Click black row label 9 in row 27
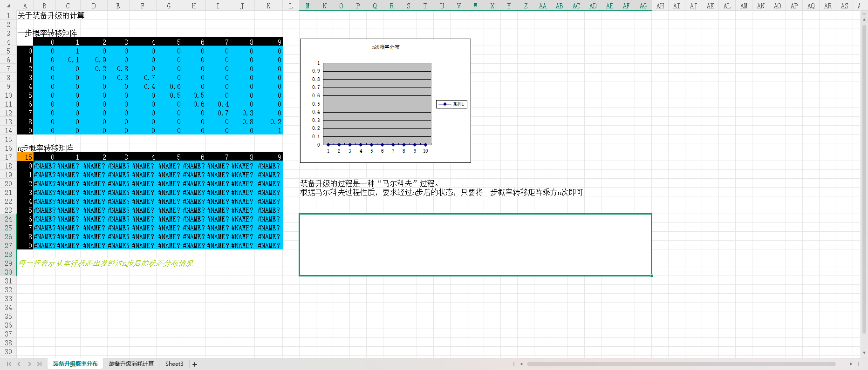The image size is (868, 370). click(x=25, y=245)
